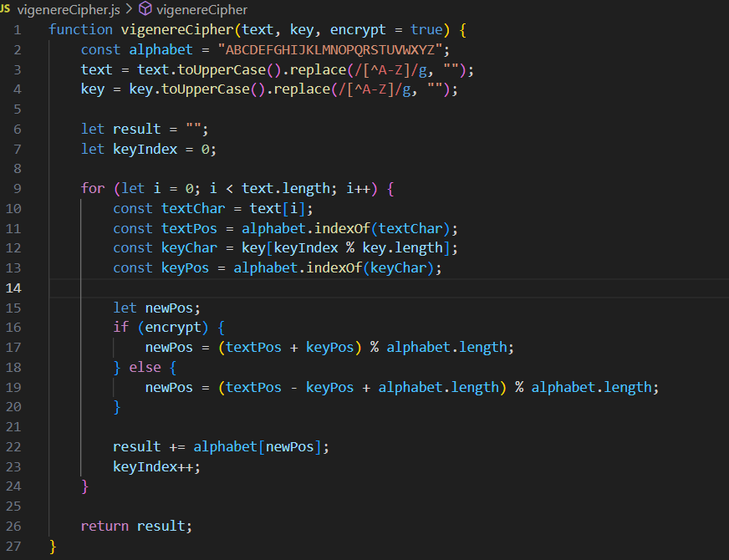Click line number 1 in the gutter
Screen dimensions: 729x560
pyautogui.click(x=18, y=30)
